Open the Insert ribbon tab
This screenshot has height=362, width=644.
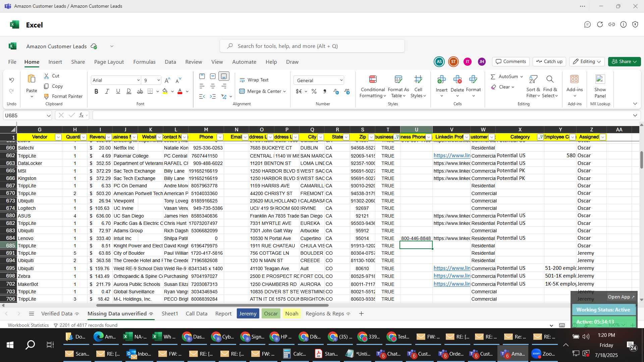[x=55, y=62]
